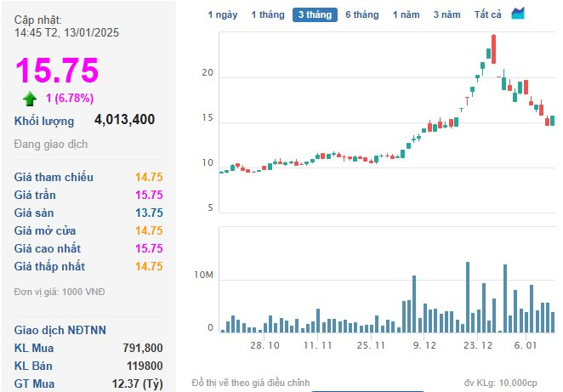Click the tallest volume bar near 23.12
This screenshot has height=392, width=563.
tap(468, 298)
